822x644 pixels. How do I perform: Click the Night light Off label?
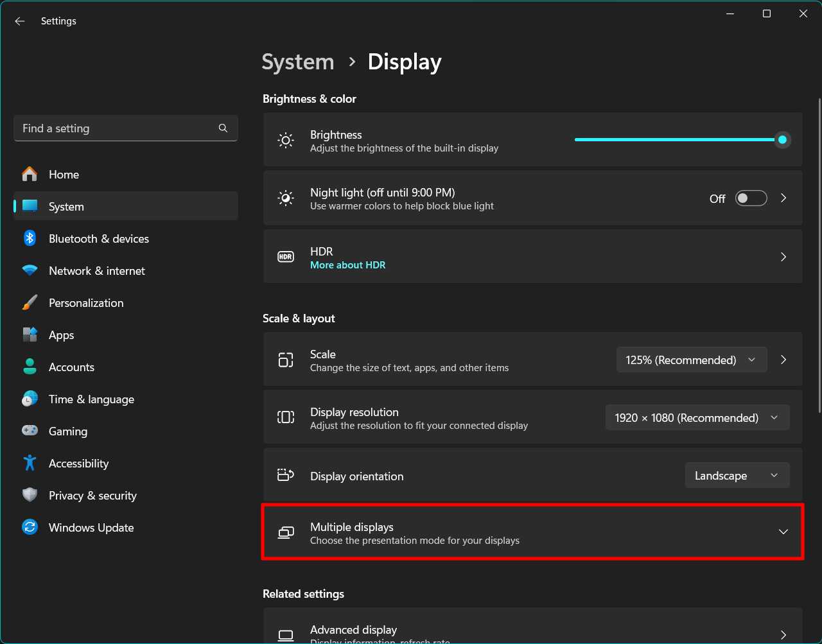point(717,199)
